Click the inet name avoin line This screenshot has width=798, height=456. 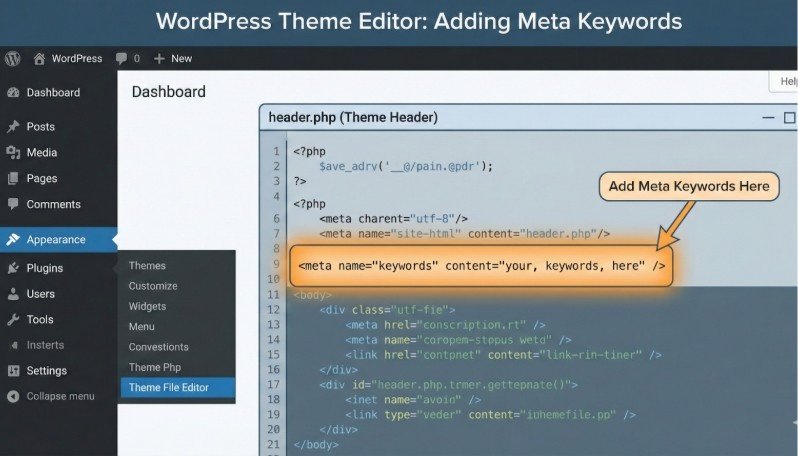[413, 400]
